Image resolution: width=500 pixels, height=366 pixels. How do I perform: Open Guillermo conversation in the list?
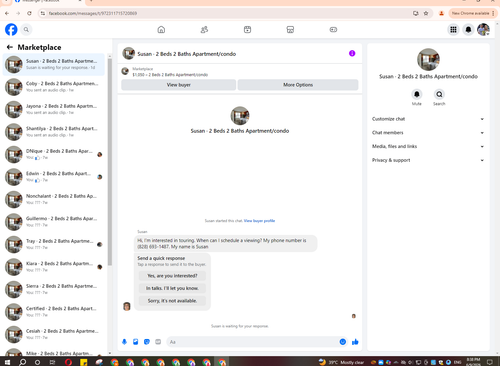click(x=54, y=222)
